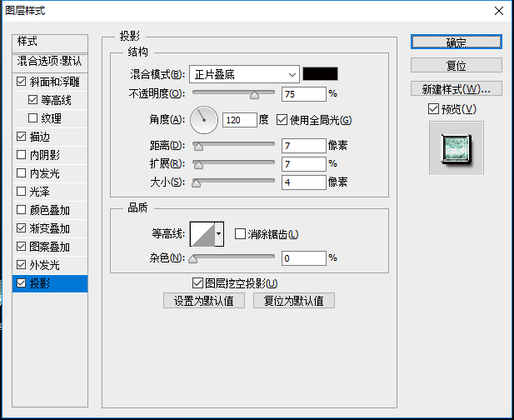
Task: Click the style preview thumbnail
Action: (x=456, y=147)
